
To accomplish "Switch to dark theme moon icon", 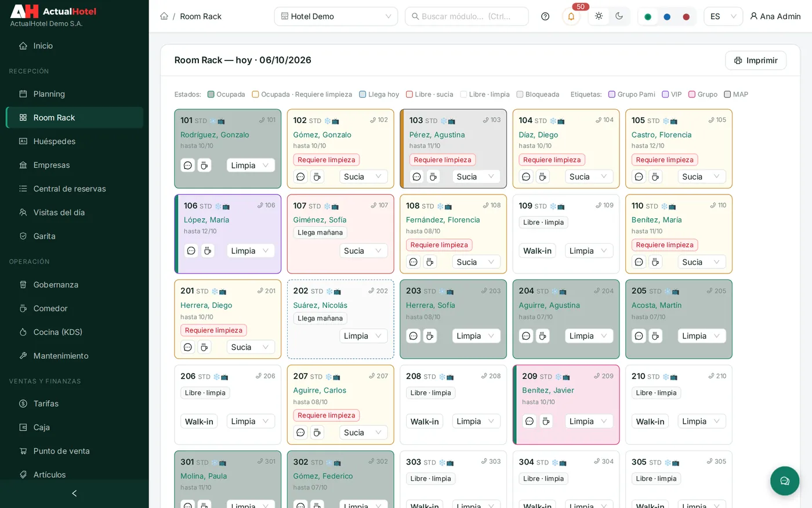I will coord(619,16).
